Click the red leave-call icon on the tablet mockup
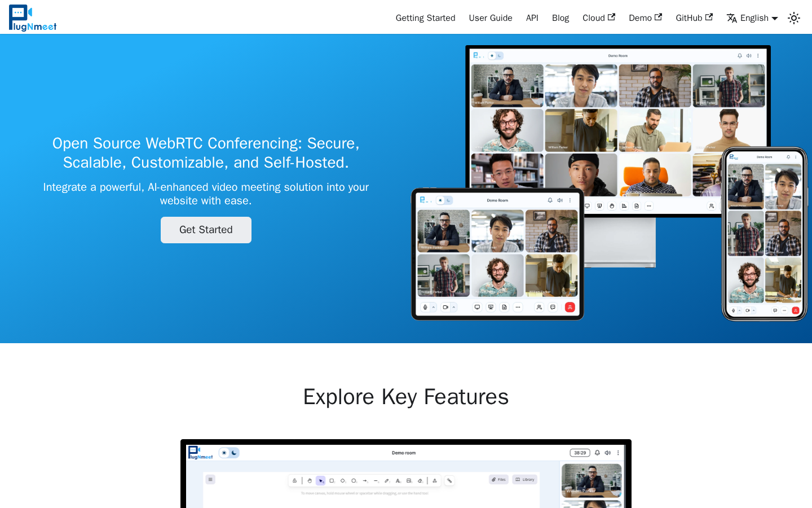Viewport: 812px width, 508px height. [570, 307]
